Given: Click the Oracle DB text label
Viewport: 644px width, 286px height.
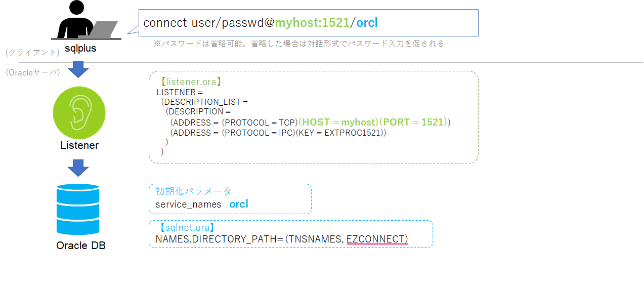Looking at the screenshot, I should [x=81, y=246].
